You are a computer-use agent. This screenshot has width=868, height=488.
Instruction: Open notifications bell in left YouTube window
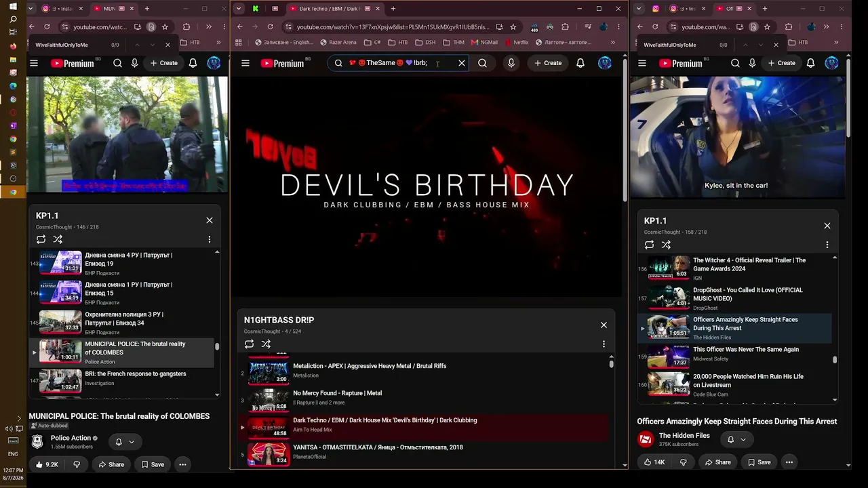193,63
